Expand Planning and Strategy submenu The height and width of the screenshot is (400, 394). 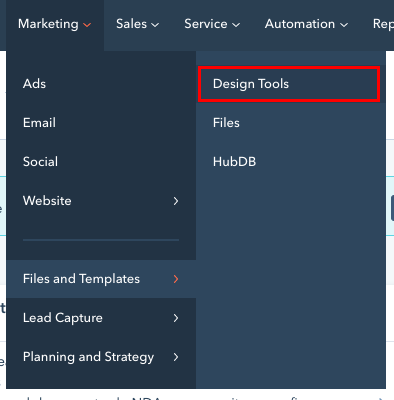coord(101,357)
